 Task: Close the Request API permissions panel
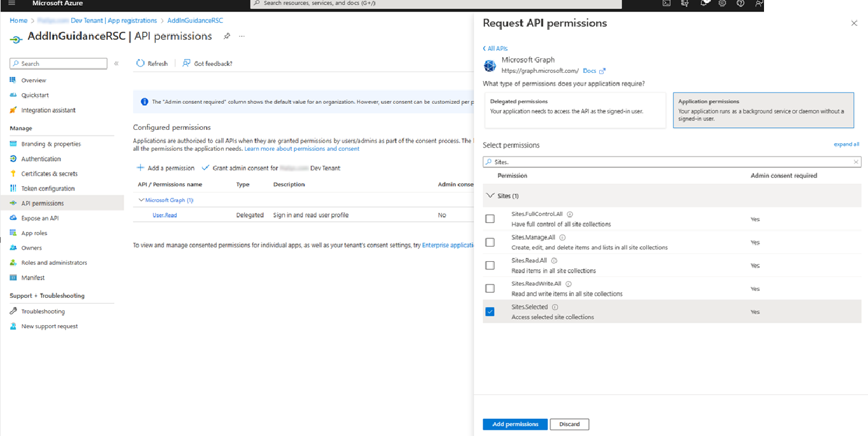point(854,23)
